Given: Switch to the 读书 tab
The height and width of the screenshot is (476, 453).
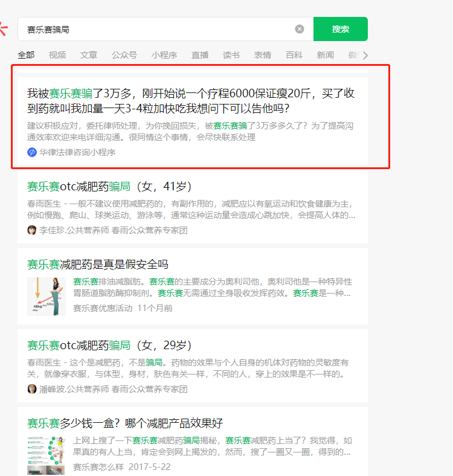Looking at the screenshot, I should point(231,55).
